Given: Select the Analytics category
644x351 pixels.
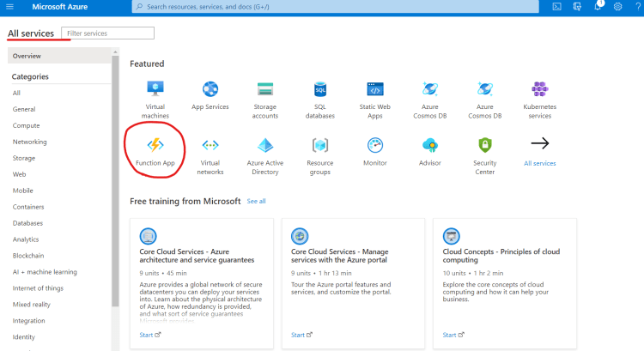Looking at the screenshot, I should [26, 239].
